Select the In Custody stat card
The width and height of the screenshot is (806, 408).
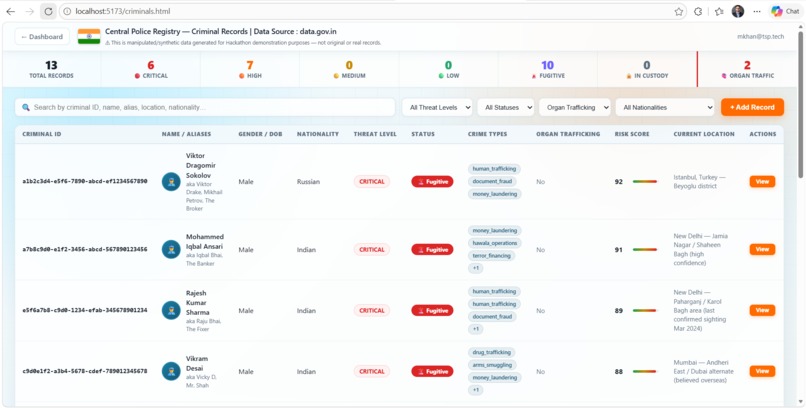click(647, 69)
